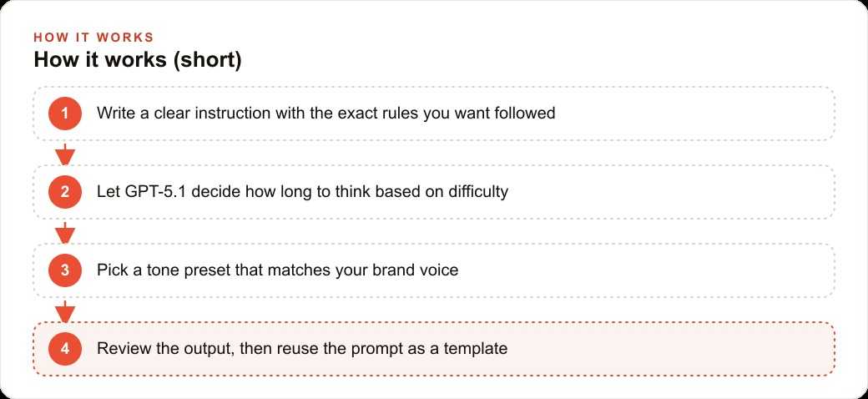The height and width of the screenshot is (399, 868).
Task: Click the arrow between steps 1 and 2
Action: 65,154
